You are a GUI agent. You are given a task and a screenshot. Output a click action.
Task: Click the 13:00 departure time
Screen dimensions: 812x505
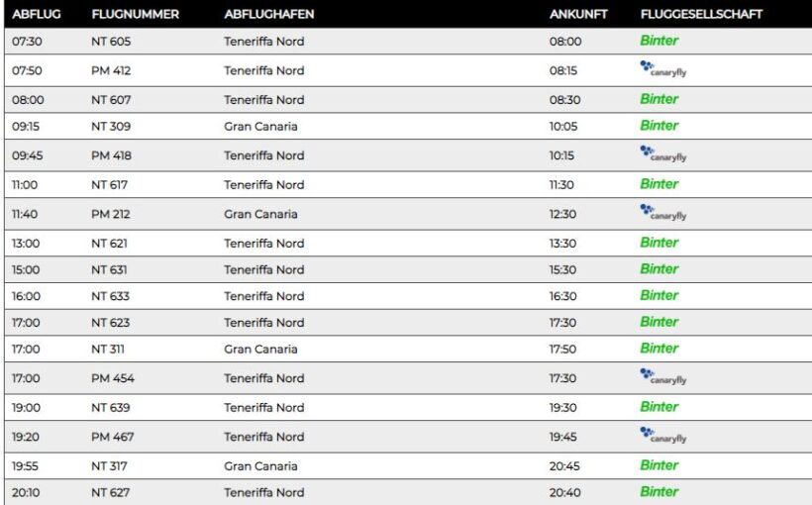click(x=26, y=243)
